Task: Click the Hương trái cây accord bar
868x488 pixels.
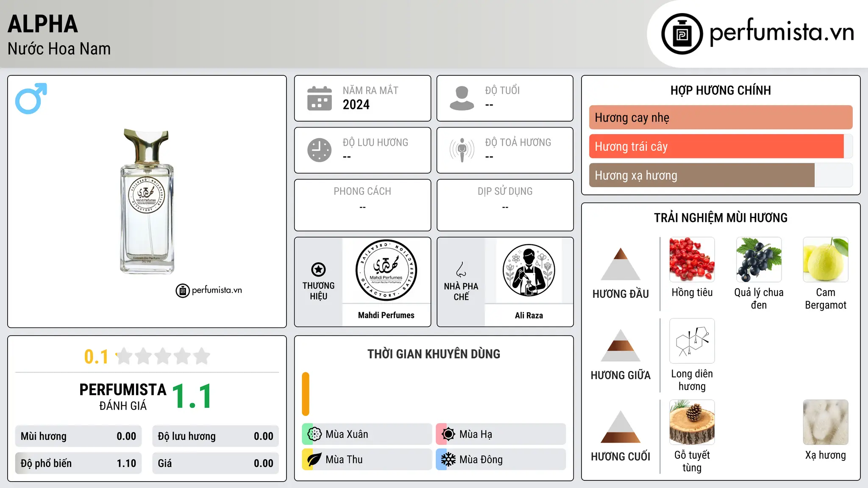Action: (721, 146)
